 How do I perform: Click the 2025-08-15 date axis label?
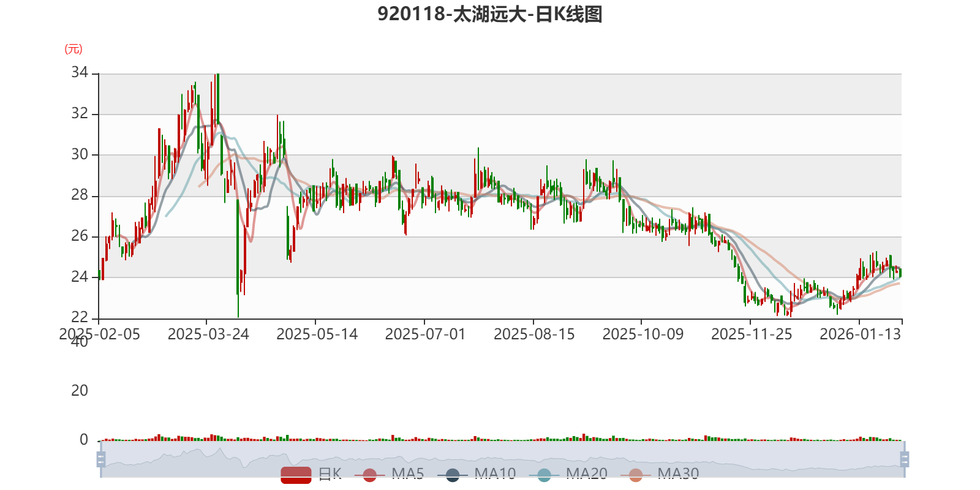(x=534, y=334)
